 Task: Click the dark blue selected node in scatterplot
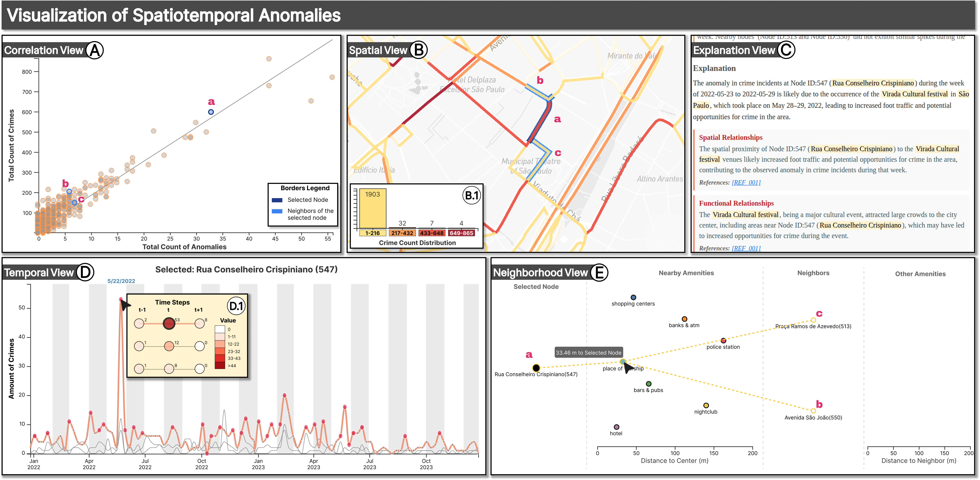211,112
